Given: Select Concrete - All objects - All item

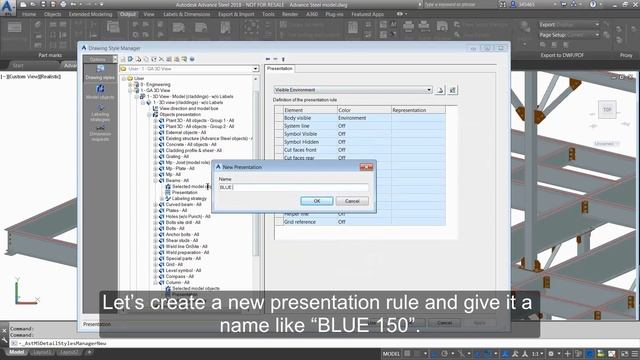Looking at the screenshot, I should 191,144.
